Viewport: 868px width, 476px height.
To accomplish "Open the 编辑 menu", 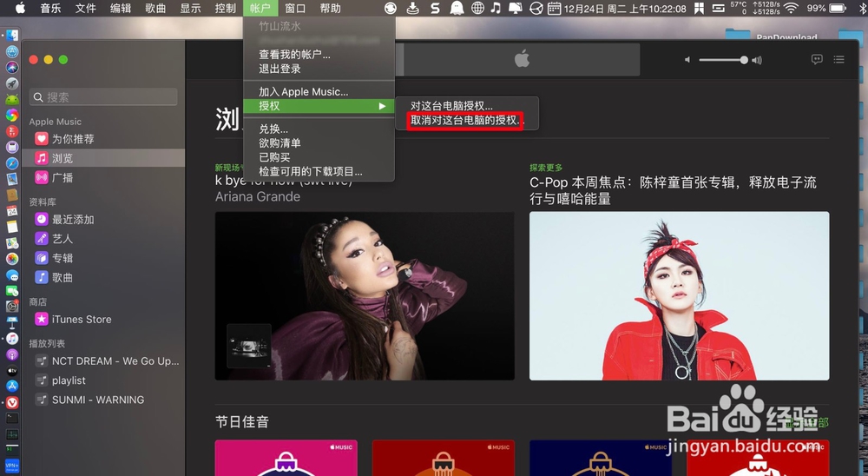I will click(120, 9).
